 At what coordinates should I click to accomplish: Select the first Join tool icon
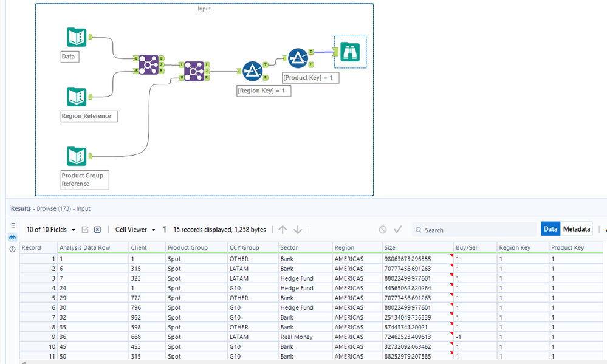tap(149, 64)
